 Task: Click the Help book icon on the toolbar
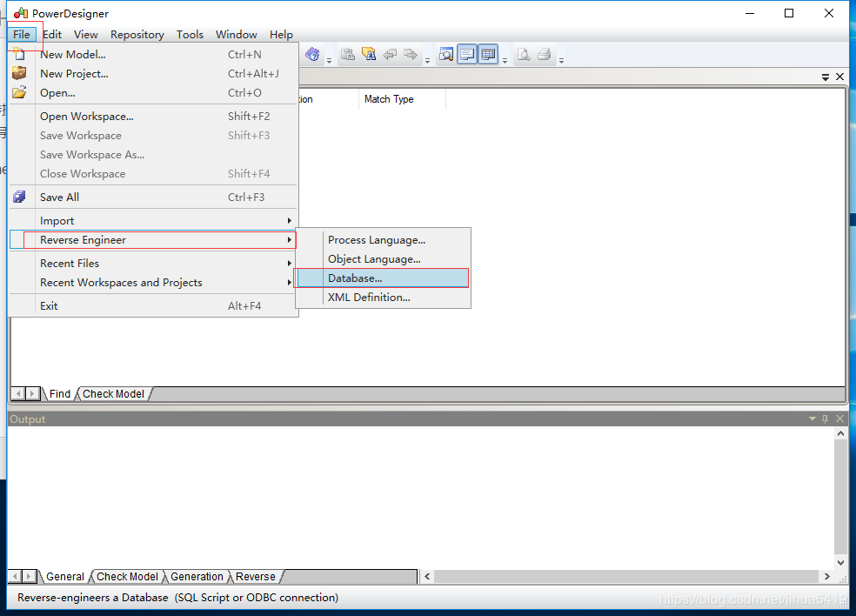click(312, 54)
